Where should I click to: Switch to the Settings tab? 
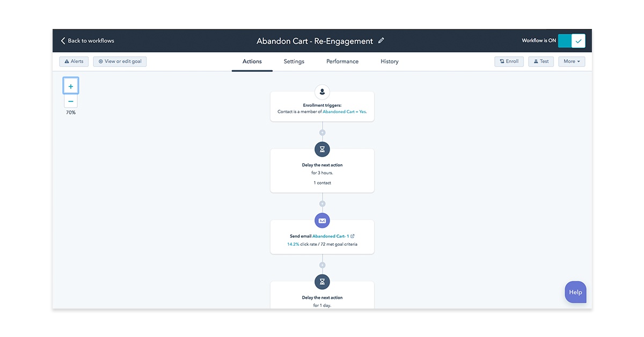[x=294, y=62]
